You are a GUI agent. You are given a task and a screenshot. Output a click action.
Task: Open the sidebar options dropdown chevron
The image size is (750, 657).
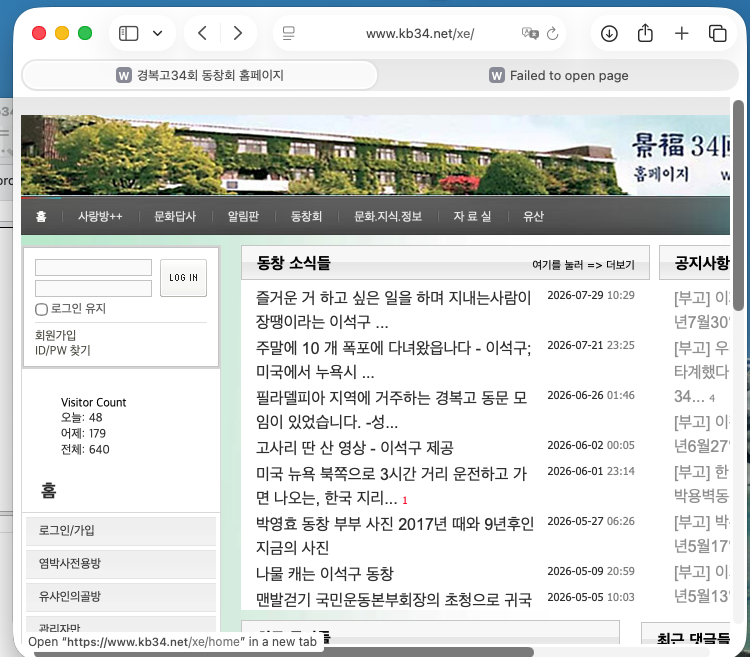click(x=157, y=33)
